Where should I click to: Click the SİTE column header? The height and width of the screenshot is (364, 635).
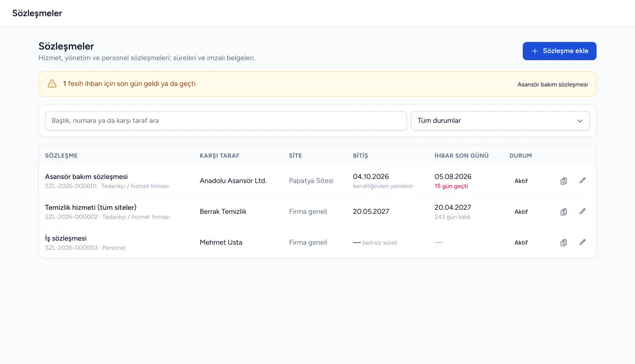point(295,156)
